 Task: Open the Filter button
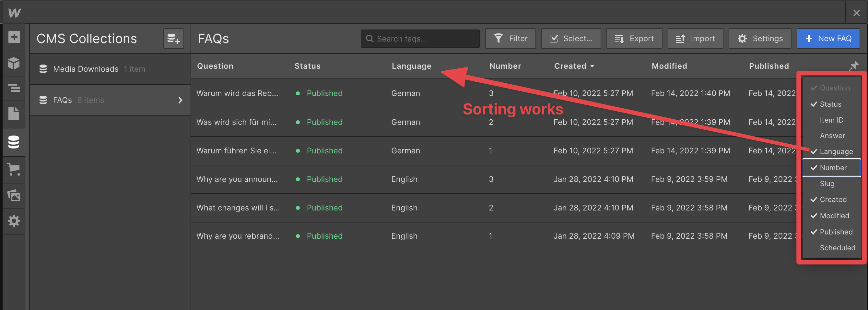510,39
